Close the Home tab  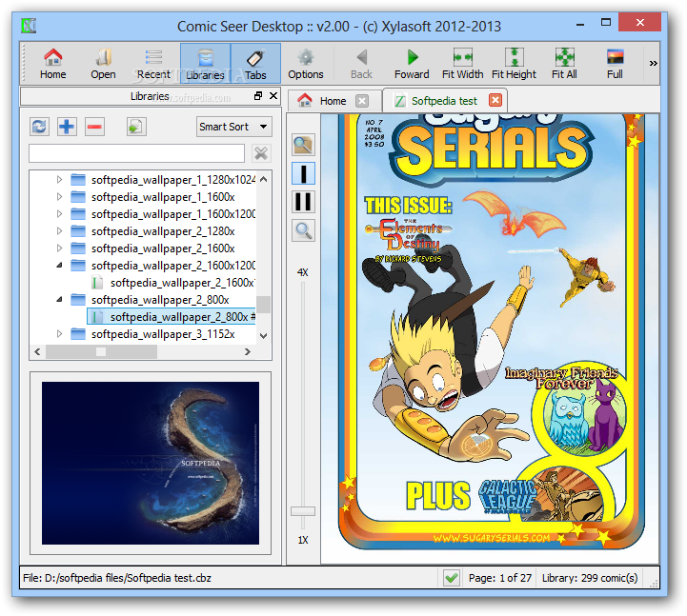(362, 101)
